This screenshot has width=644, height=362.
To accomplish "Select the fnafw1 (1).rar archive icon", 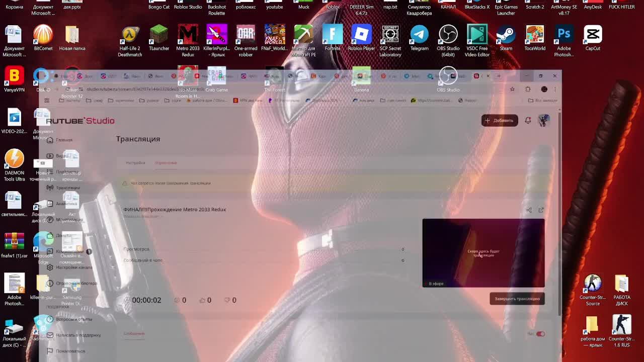I will coord(14,245).
